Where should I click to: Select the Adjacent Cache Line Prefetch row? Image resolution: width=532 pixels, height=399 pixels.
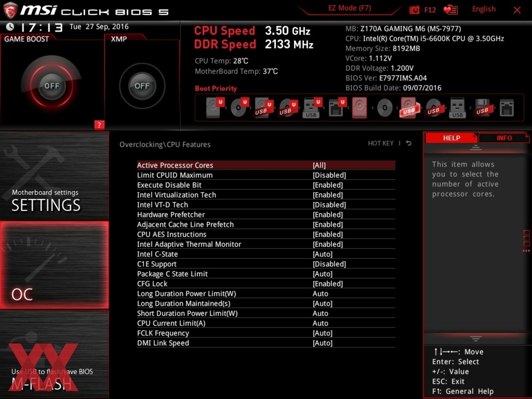(x=266, y=225)
